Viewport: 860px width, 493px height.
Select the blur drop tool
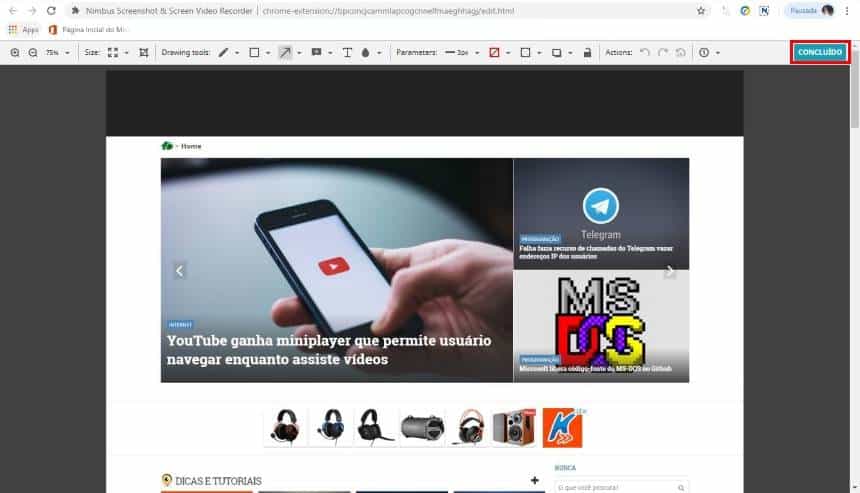click(365, 53)
